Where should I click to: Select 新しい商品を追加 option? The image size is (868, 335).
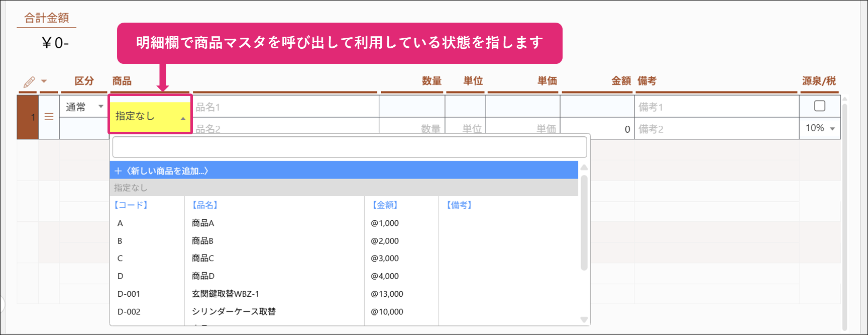coord(344,171)
